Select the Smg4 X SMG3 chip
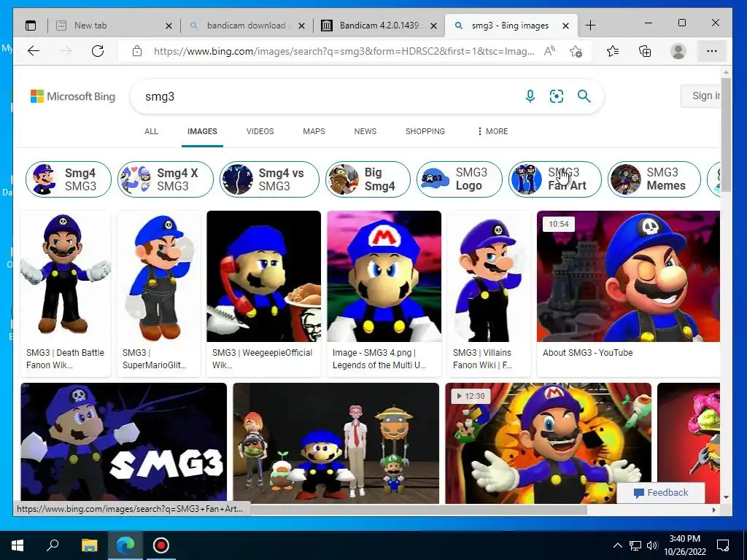Viewport: 747px width, 560px height. [166, 179]
